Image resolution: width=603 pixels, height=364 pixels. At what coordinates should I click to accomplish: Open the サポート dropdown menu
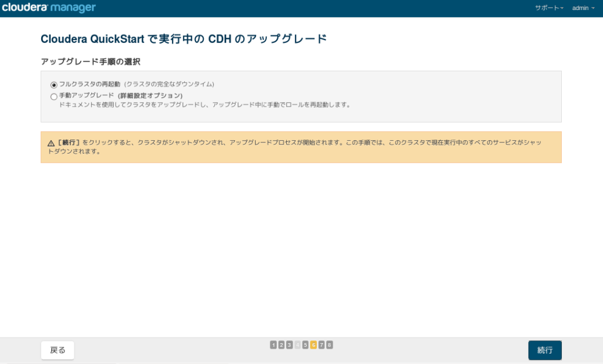click(549, 8)
